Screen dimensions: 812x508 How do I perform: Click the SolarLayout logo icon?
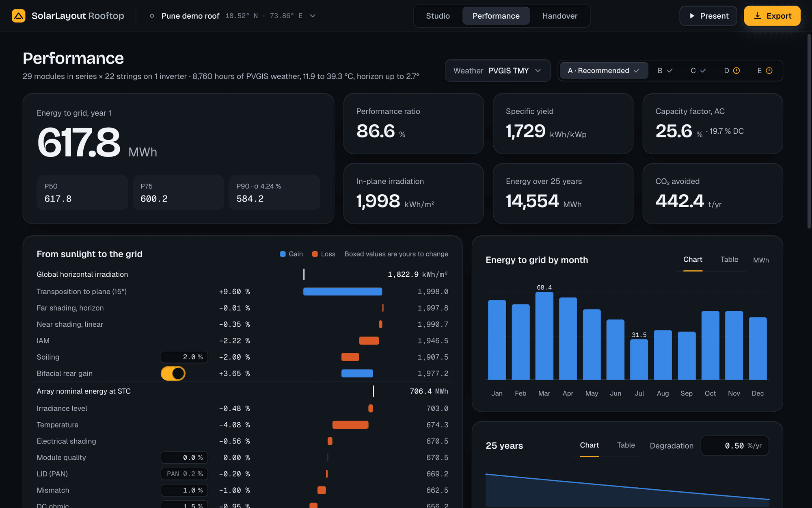click(19, 16)
